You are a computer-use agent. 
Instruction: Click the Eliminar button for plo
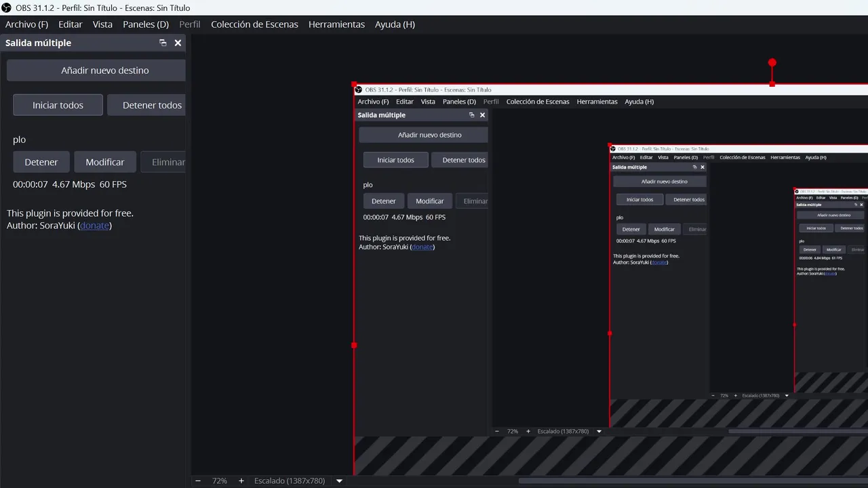pos(163,162)
